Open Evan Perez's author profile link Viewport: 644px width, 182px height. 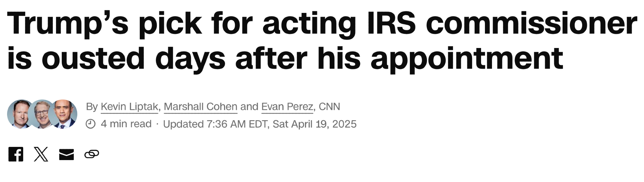(x=287, y=107)
